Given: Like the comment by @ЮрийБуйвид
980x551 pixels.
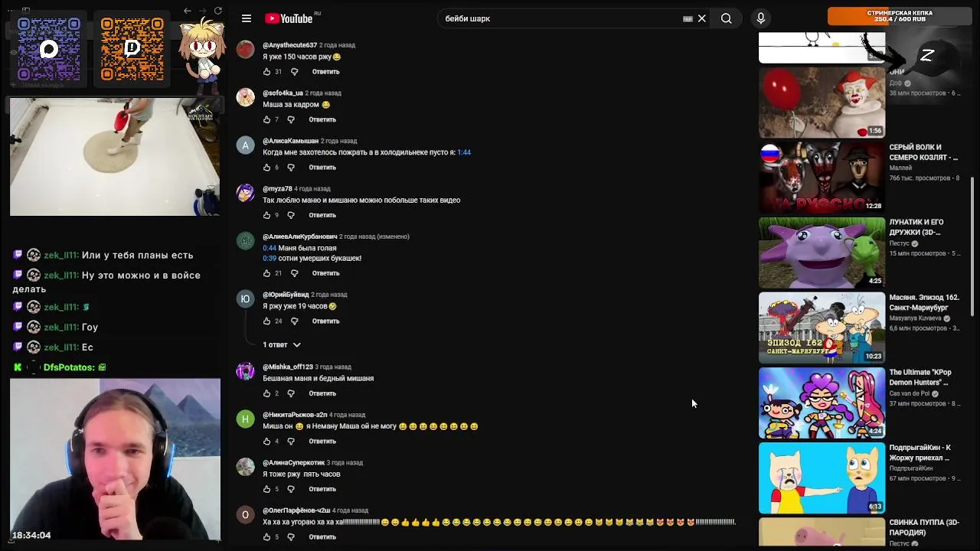Looking at the screenshot, I should (267, 321).
